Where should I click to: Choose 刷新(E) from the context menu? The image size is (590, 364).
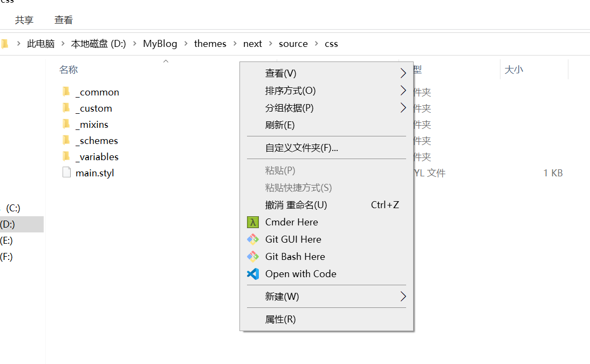point(280,125)
